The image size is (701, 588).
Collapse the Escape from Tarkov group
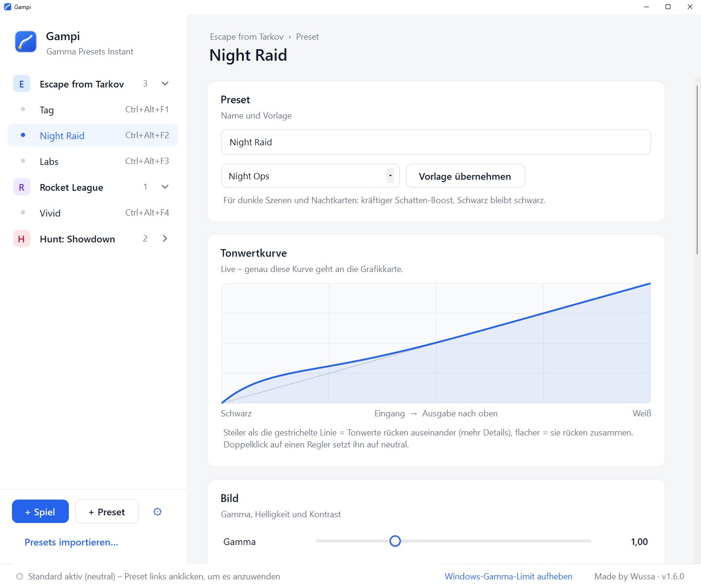[x=165, y=84]
